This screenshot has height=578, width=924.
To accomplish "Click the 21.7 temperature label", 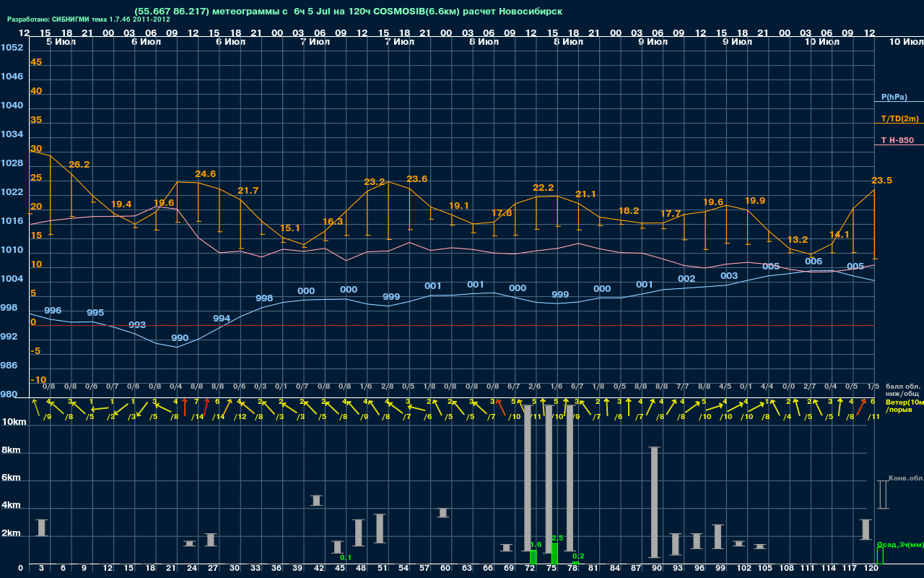I will pyautogui.click(x=248, y=191).
